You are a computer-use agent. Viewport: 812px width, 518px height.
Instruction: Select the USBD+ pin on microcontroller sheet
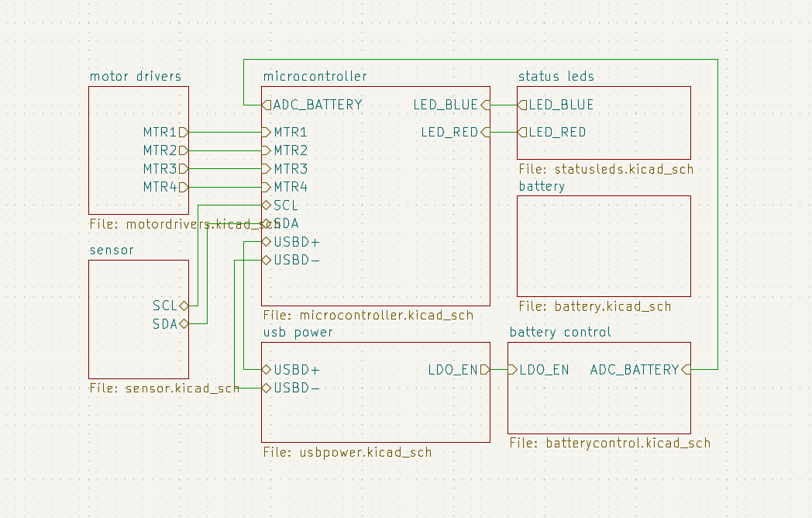coord(291,242)
